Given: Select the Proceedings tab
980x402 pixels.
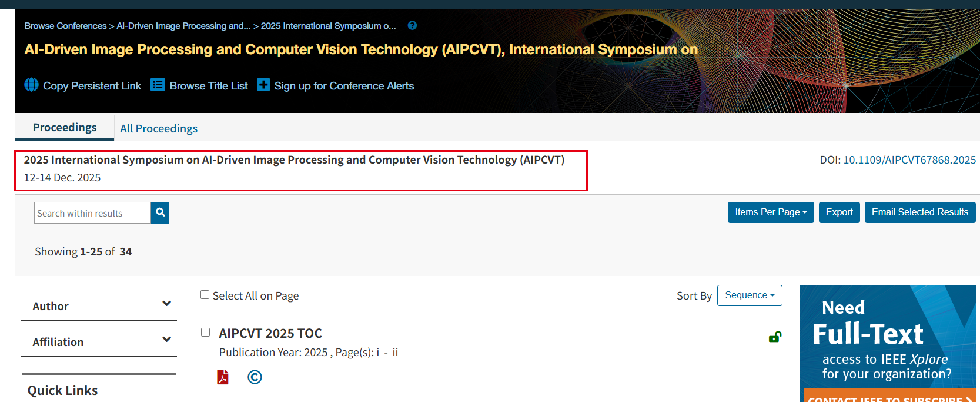Looking at the screenshot, I should pyautogui.click(x=65, y=128).
